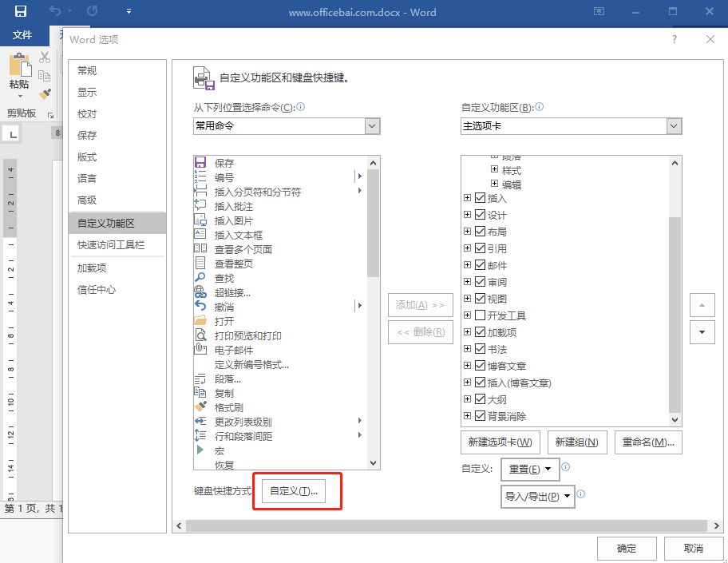
Task: Toggle the 加载项 tab checkbox
Action: [x=480, y=332]
